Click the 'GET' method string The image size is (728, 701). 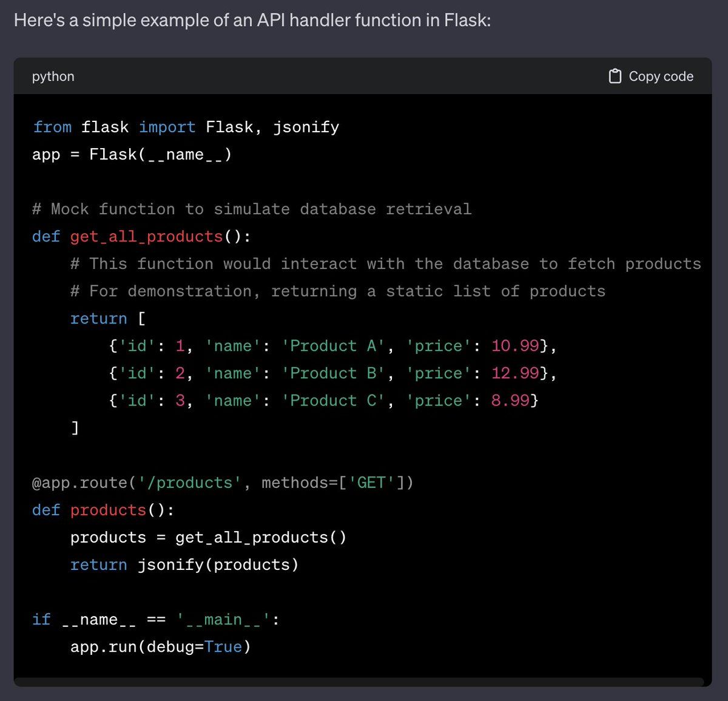point(371,483)
